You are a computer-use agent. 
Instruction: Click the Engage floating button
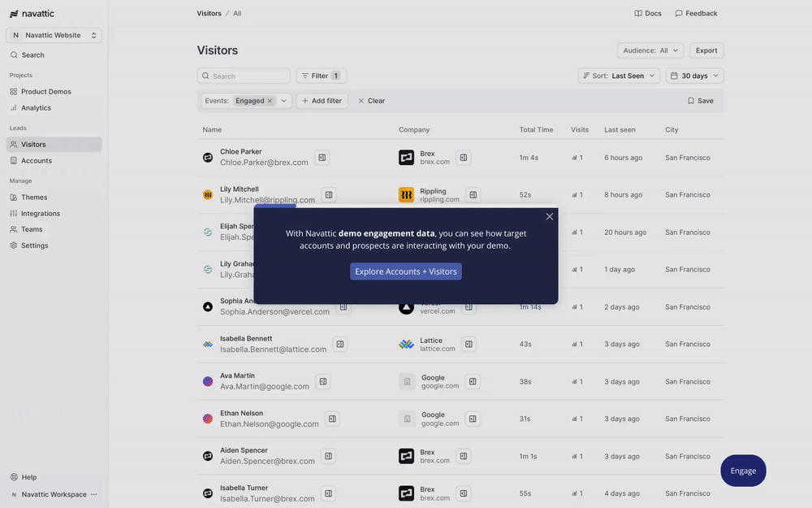(x=743, y=471)
